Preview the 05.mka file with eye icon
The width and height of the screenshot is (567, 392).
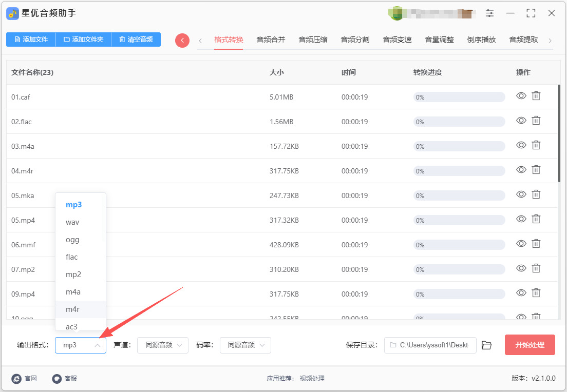pos(521,194)
